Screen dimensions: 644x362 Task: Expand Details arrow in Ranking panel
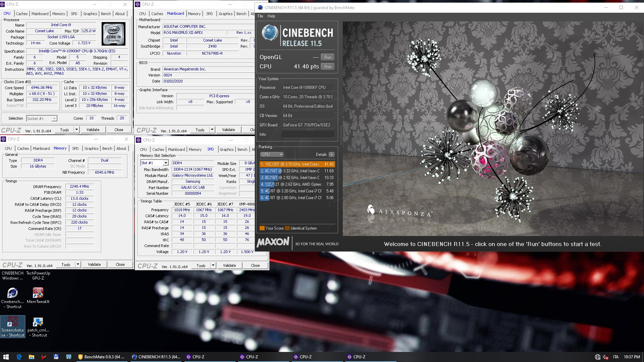tap(331, 155)
